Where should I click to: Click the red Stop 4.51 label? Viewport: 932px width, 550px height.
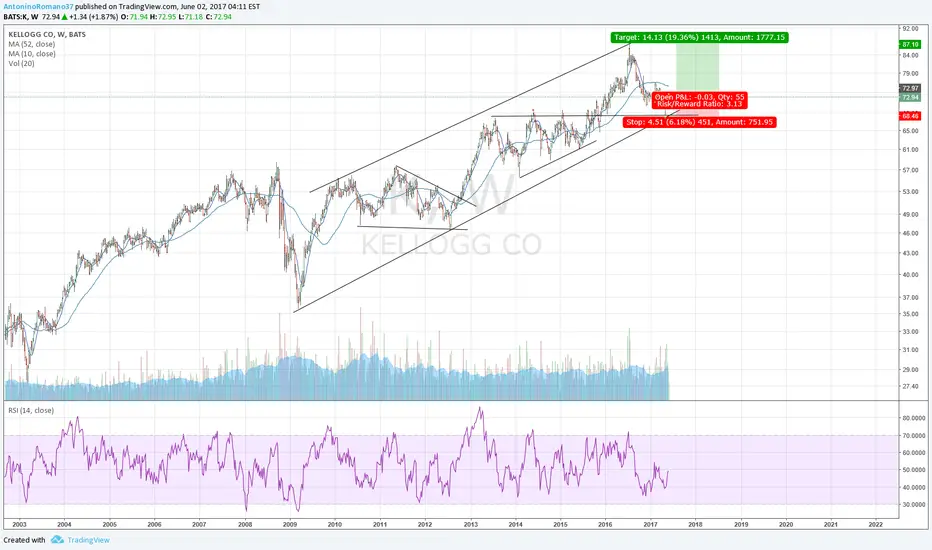(700, 122)
